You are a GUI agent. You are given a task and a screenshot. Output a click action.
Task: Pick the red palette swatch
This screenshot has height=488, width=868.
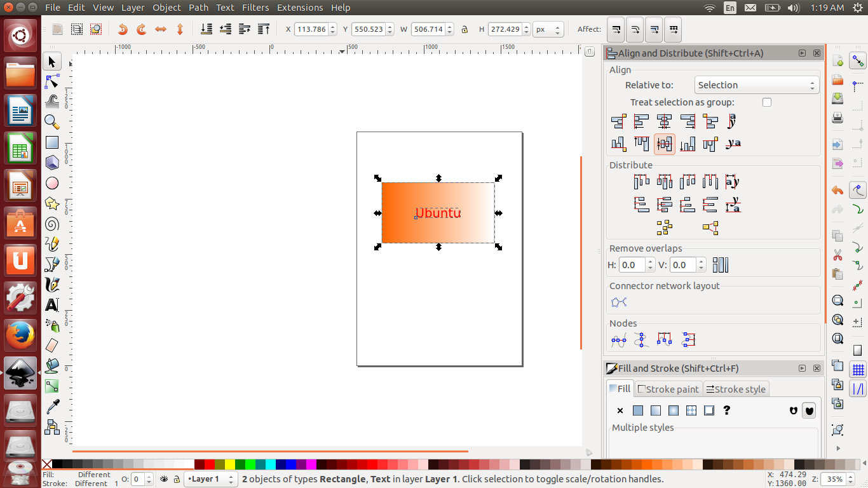[x=210, y=464]
